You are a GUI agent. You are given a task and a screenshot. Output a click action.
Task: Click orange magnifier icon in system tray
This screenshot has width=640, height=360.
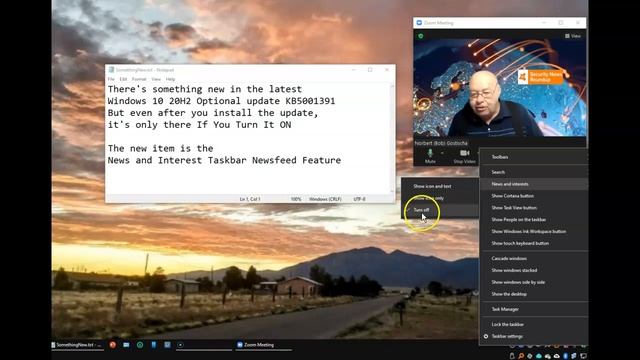click(x=521, y=356)
